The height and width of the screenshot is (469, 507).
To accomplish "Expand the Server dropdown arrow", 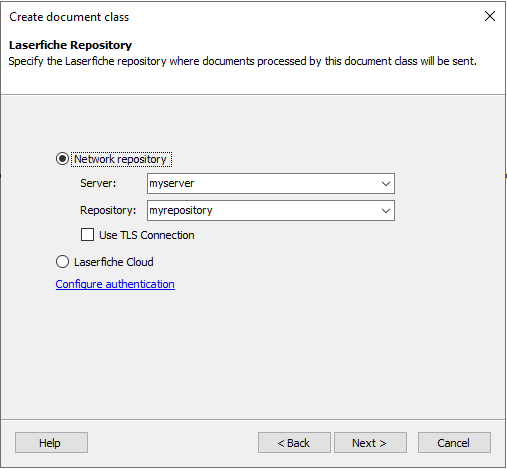I will click(386, 183).
